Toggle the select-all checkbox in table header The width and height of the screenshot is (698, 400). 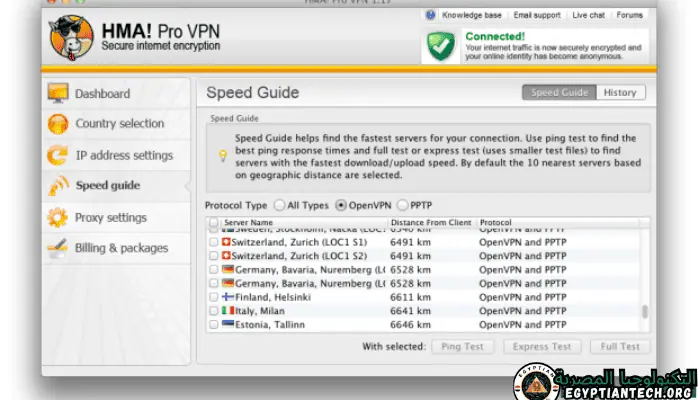pyautogui.click(x=213, y=222)
